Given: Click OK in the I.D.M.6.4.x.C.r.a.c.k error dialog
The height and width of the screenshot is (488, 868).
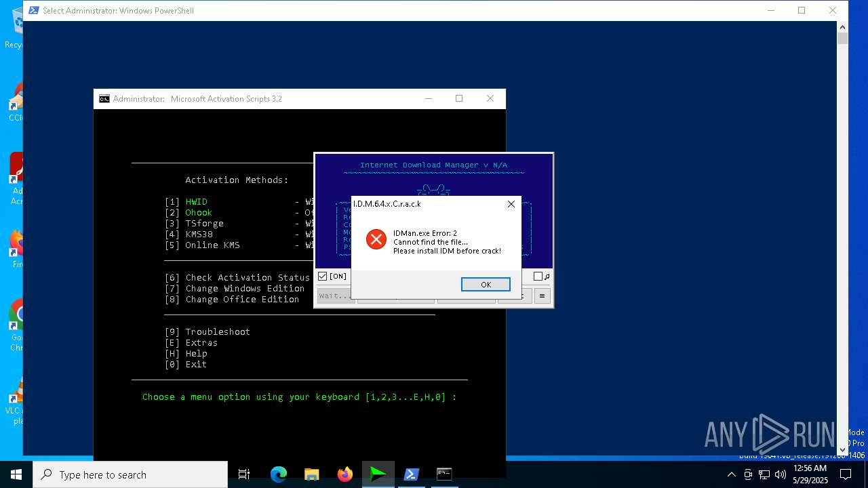Looking at the screenshot, I should pos(486,285).
